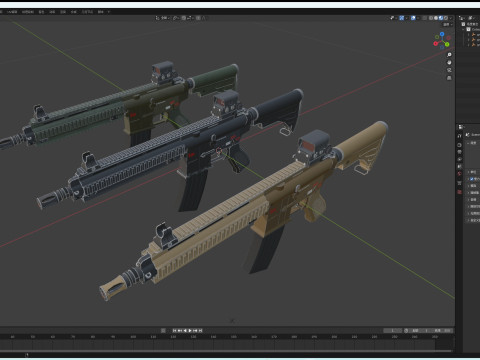This screenshot has width=480, height=360.
Task: Open transform orientation dropdown in header
Action: coord(163,18)
